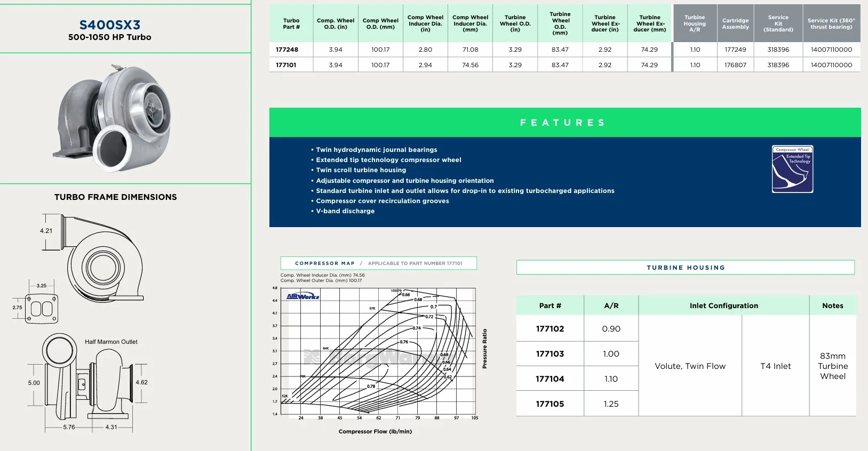This screenshot has width=868, height=451.
Task: Click the A/R value 1.25
Action: pyautogui.click(x=611, y=404)
